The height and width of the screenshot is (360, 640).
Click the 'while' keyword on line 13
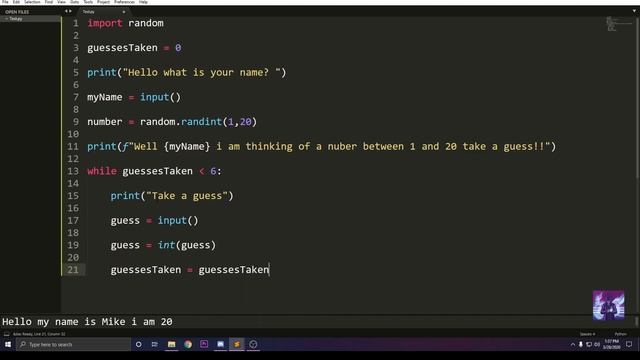pyautogui.click(x=102, y=171)
